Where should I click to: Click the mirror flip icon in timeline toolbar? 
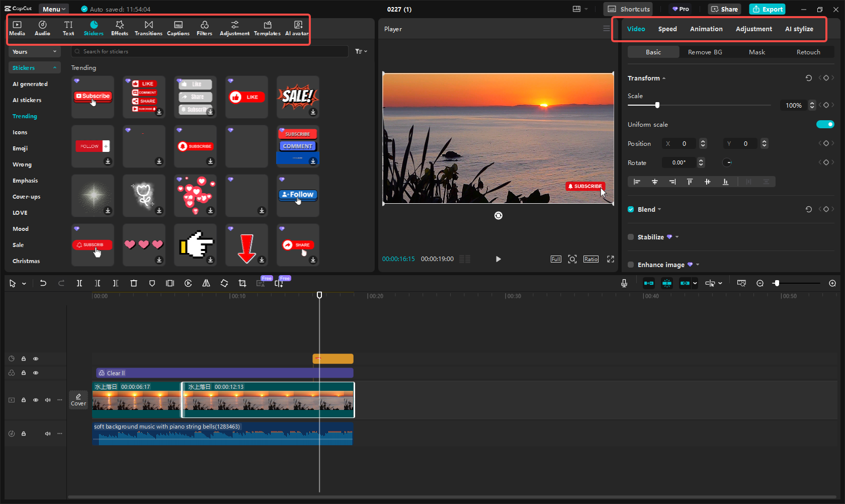click(x=206, y=283)
